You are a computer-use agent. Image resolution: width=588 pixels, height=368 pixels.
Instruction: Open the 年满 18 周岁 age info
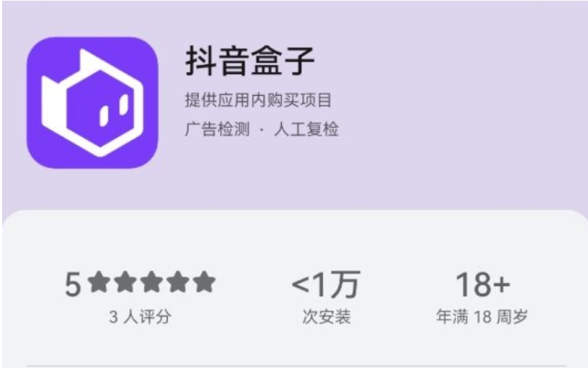(482, 317)
